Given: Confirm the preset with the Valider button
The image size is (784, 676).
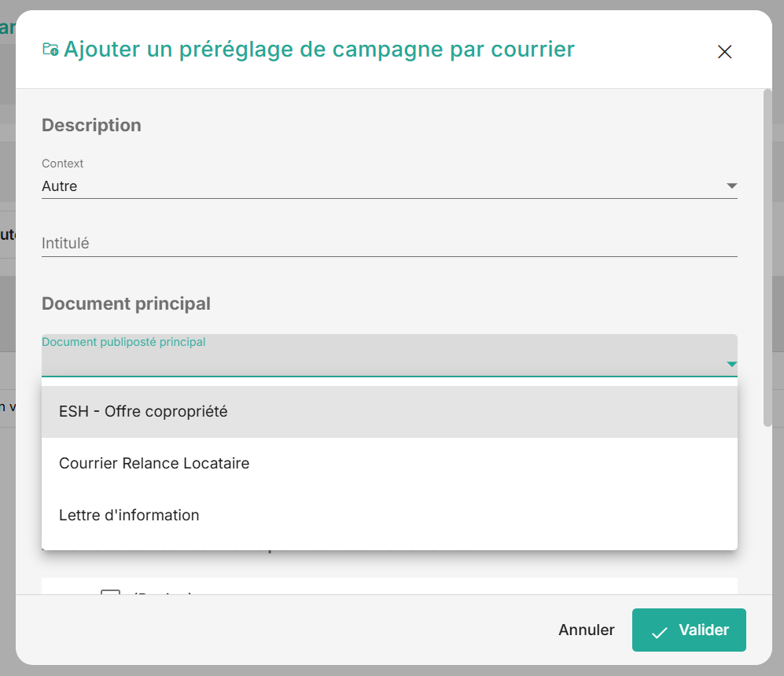Looking at the screenshot, I should coord(689,630).
